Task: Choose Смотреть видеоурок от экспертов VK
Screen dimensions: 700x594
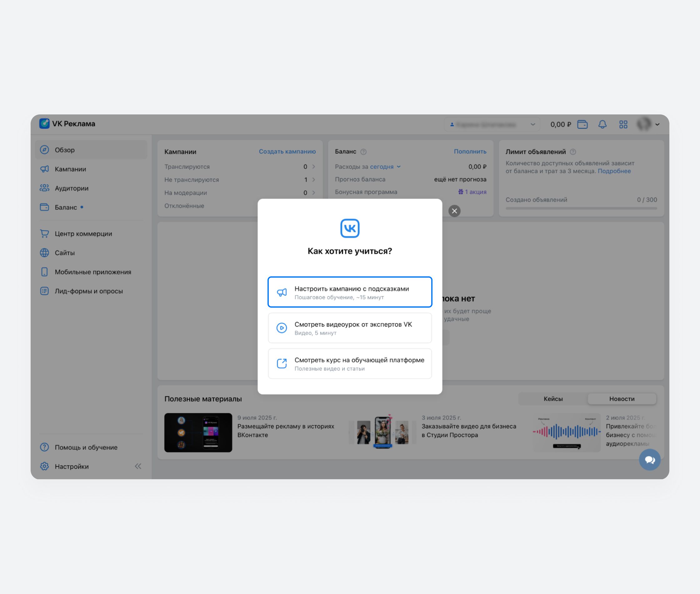Action: tap(350, 328)
